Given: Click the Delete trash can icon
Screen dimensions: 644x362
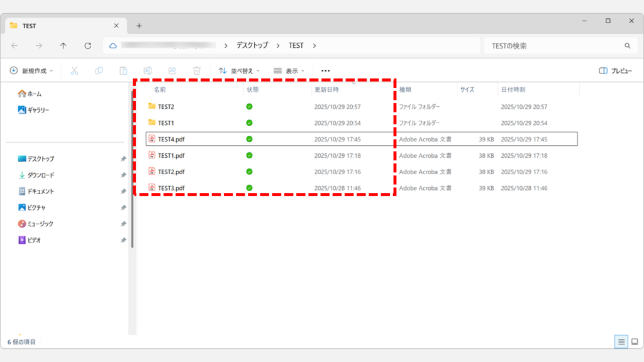Looking at the screenshot, I should point(197,71).
